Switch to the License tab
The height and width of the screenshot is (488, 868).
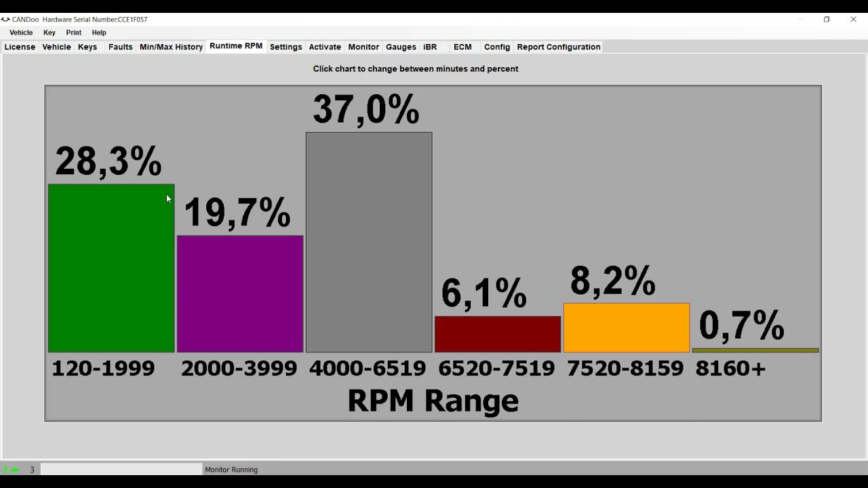20,47
